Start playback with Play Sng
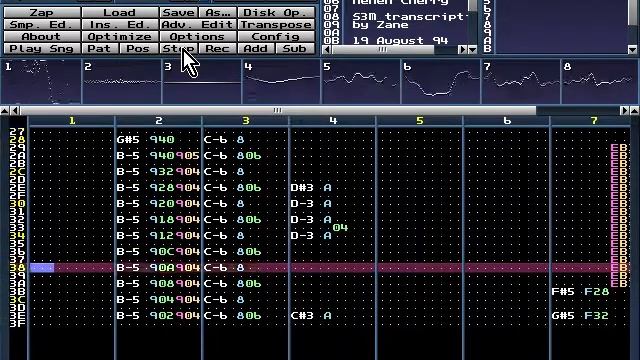The height and width of the screenshot is (360, 640). tap(42, 48)
